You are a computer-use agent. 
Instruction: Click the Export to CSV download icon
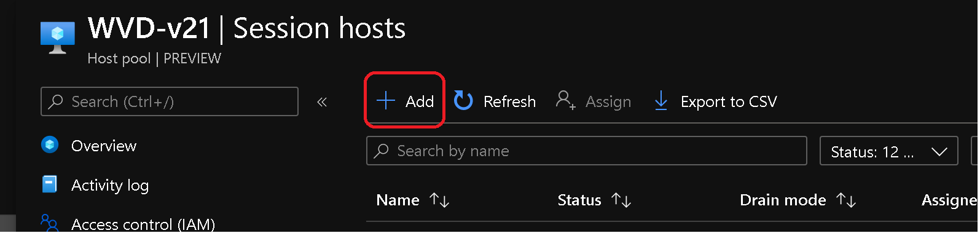661,101
